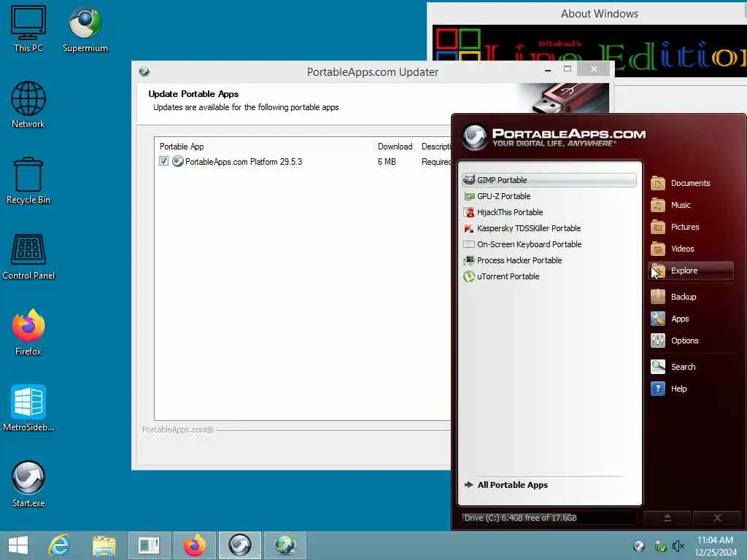Open the MetroSidebar desktop icon
Image resolution: width=747 pixels, height=560 pixels.
click(x=28, y=408)
